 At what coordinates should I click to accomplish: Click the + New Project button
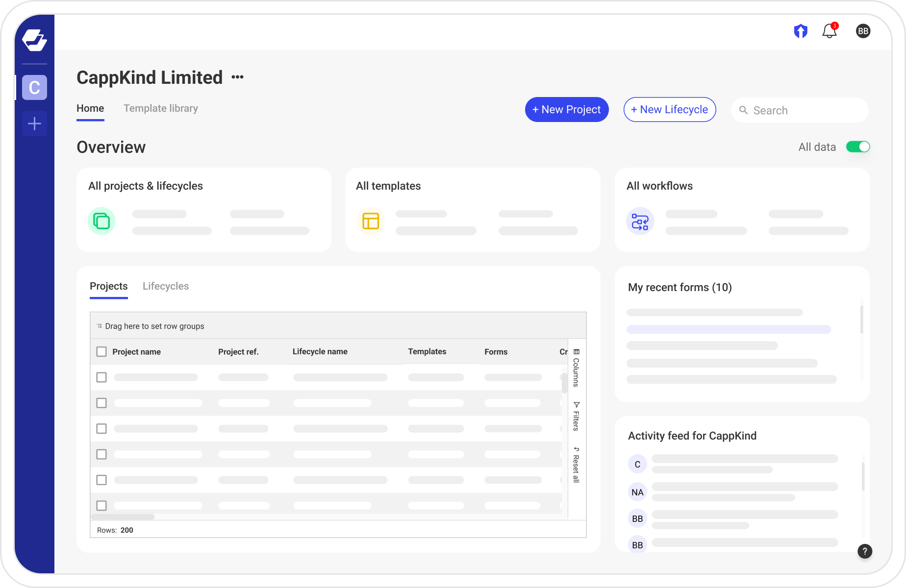point(566,109)
